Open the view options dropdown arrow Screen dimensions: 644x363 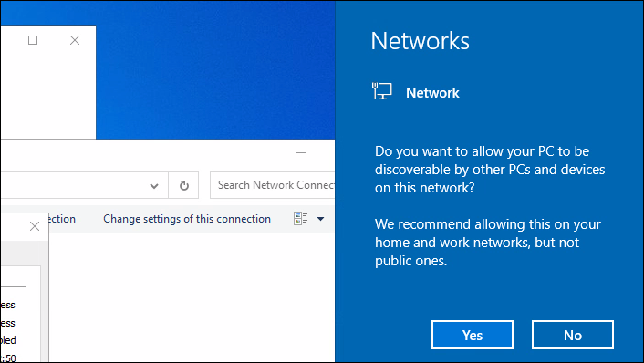[321, 219]
